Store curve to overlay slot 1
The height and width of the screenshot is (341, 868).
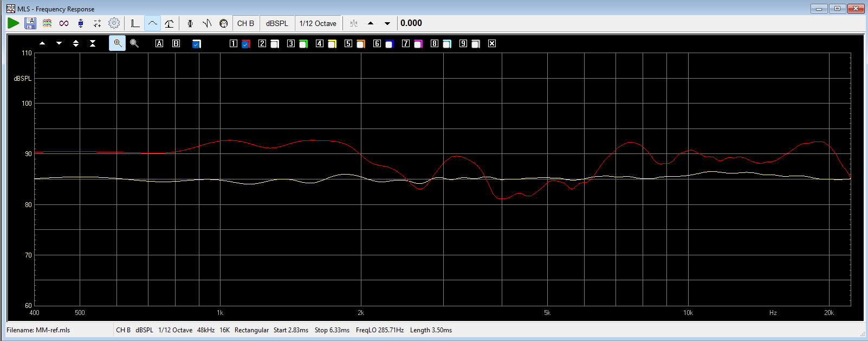pyautogui.click(x=234, y=43)
